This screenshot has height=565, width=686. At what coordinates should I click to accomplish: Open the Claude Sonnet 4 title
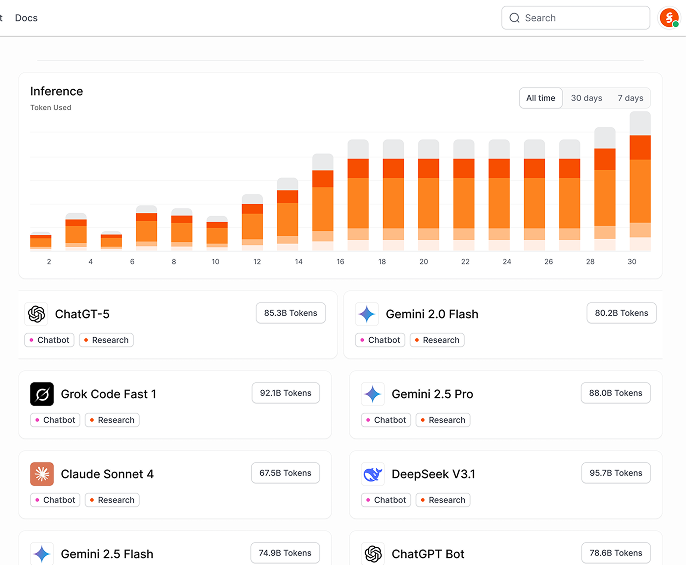click(107, 474)
